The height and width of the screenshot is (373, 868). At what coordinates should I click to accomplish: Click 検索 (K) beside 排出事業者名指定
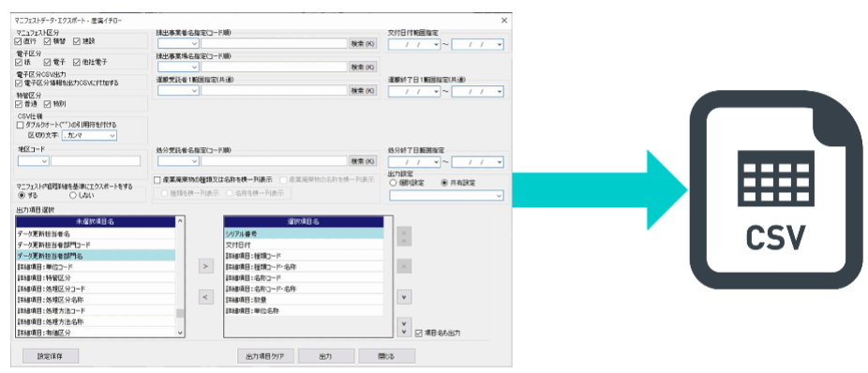coord(363,44)
